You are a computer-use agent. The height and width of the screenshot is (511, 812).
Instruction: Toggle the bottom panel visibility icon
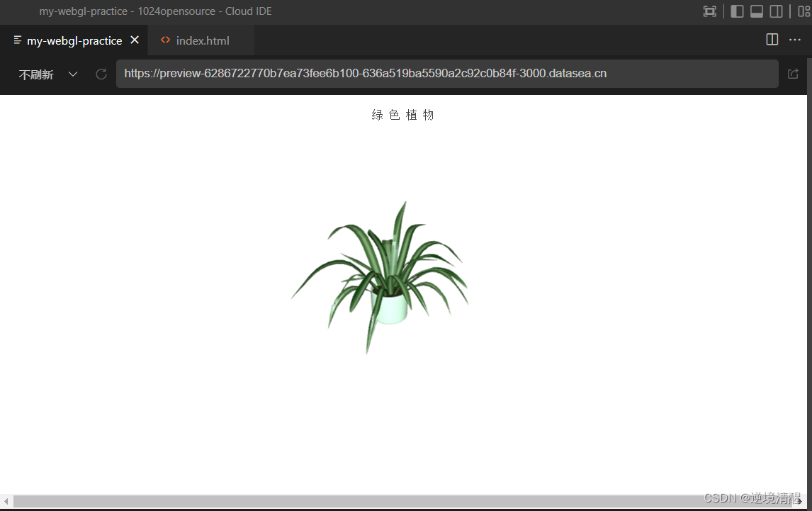[x=756, y=11]
